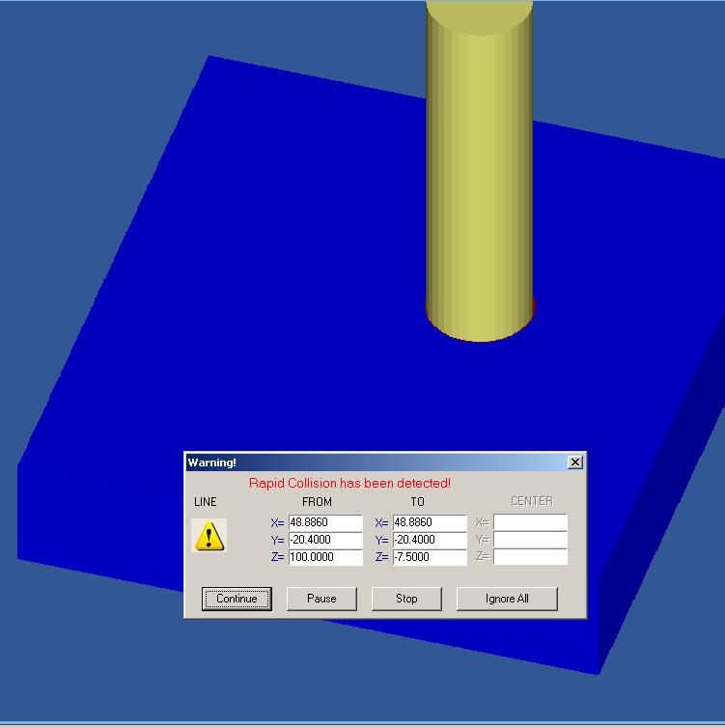Pause the simulation from the Warning dialog
725x728 pixels.
[x=321, y=599]
